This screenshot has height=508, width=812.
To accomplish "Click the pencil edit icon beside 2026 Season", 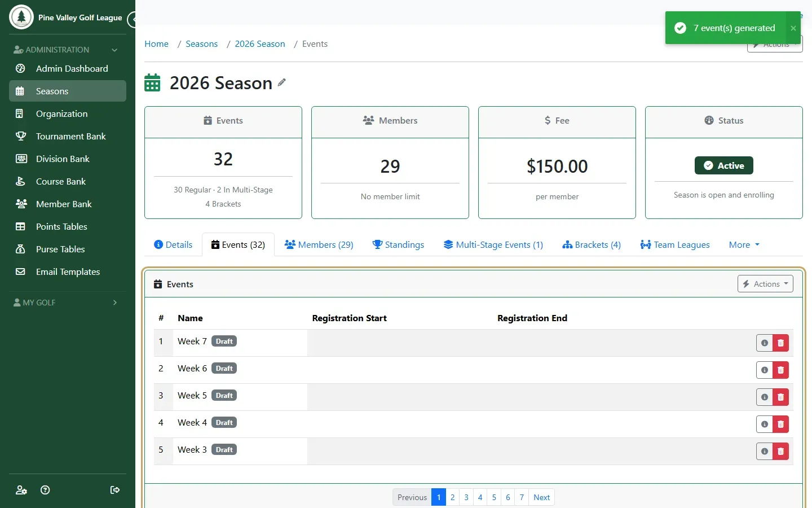I will (282, 82).
